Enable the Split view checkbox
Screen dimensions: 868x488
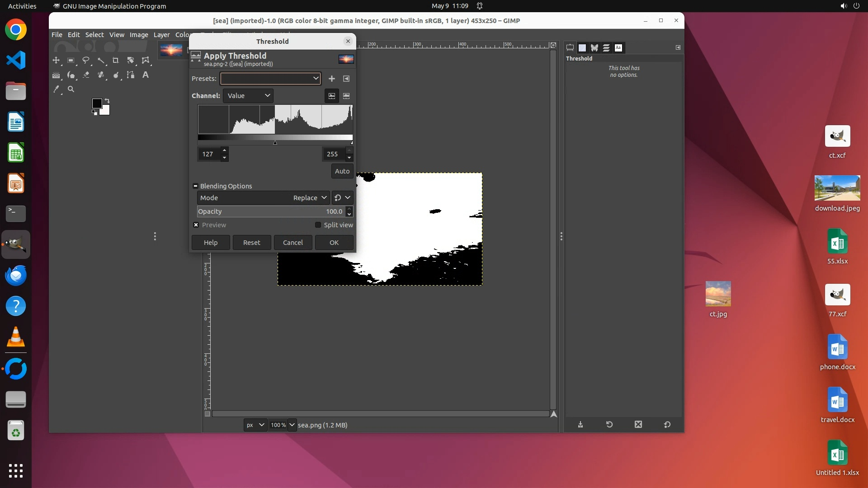pyautogui.click(x=318, y=225)
